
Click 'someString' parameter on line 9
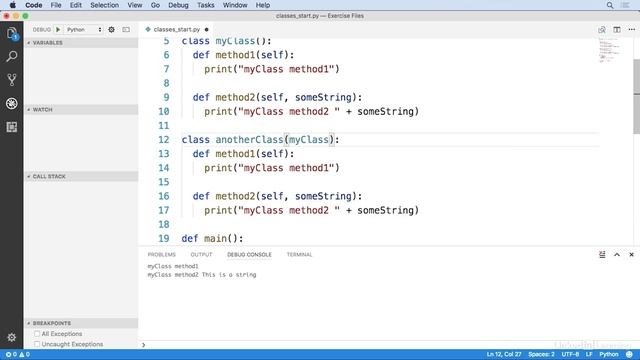(x=323, y=97)
